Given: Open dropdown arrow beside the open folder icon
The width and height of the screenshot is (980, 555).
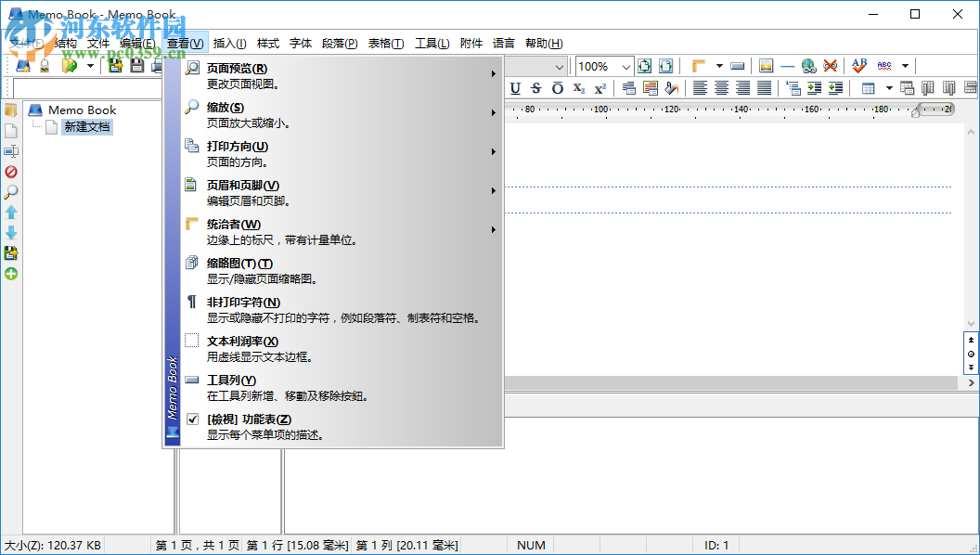Looking at the screenshot, I should coord(90,66).
